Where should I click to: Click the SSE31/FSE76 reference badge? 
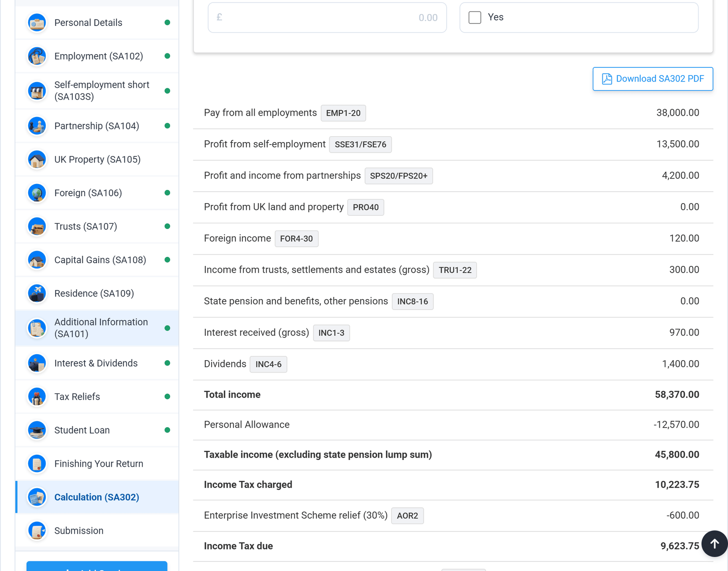pos(360,144)
